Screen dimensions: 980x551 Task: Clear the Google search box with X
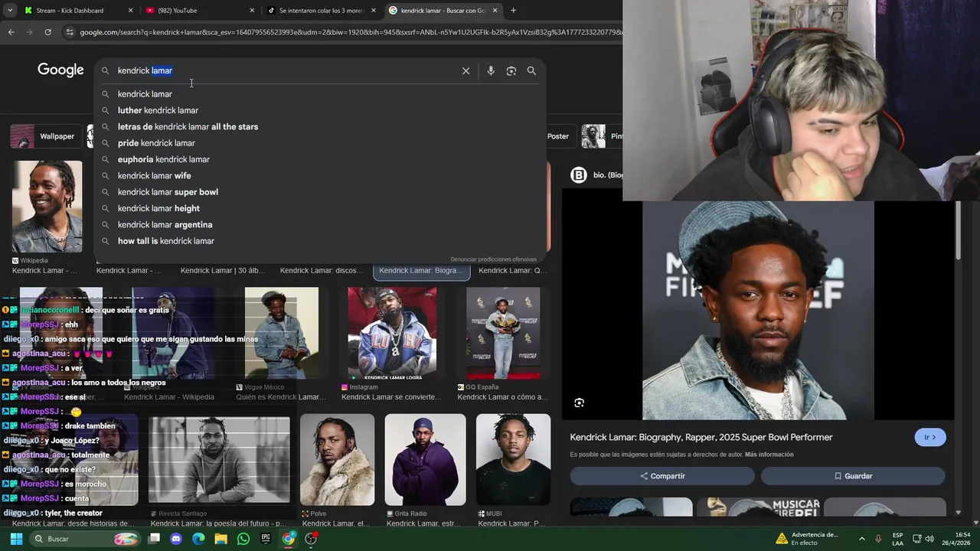[x=465, y=70]
